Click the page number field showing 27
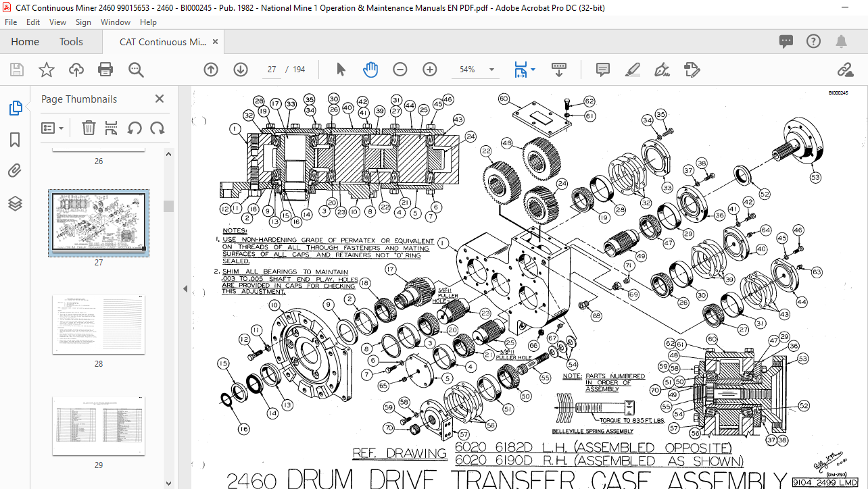 272,70
